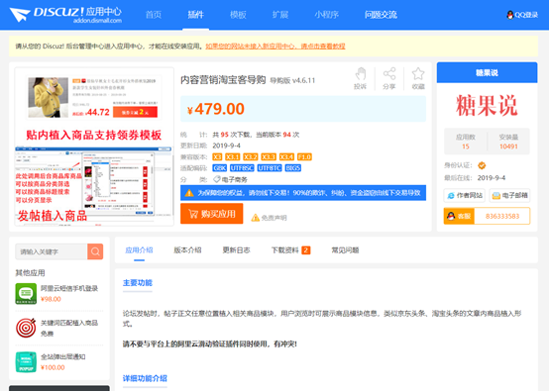Click the X3.2 compatibility tag
550x392 pixels.
coord(251,157)
